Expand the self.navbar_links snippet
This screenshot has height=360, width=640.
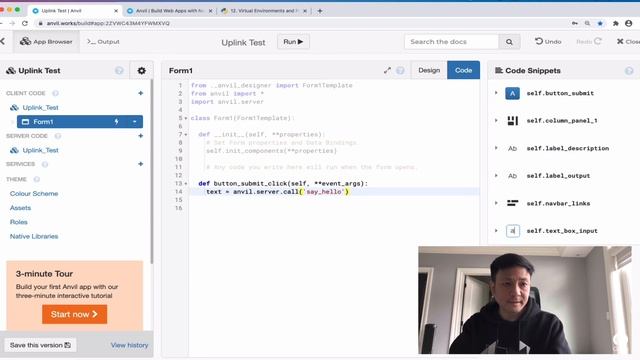point(496,203)
